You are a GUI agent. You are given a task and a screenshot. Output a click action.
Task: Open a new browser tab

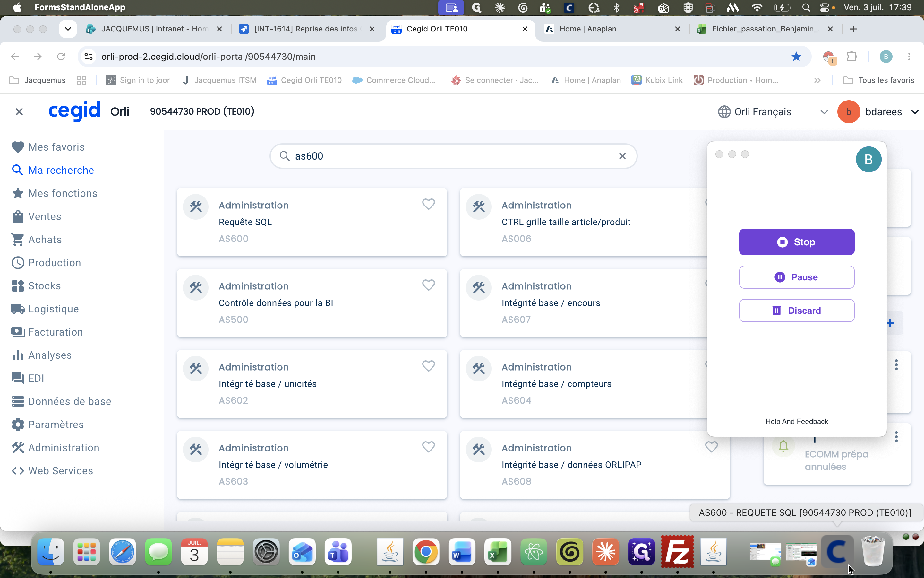click(x=853, y=29)
